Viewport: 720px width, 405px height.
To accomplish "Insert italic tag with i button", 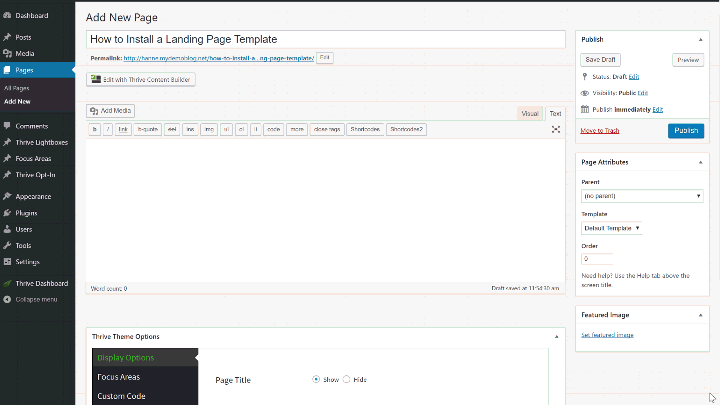I will [108, 129].
